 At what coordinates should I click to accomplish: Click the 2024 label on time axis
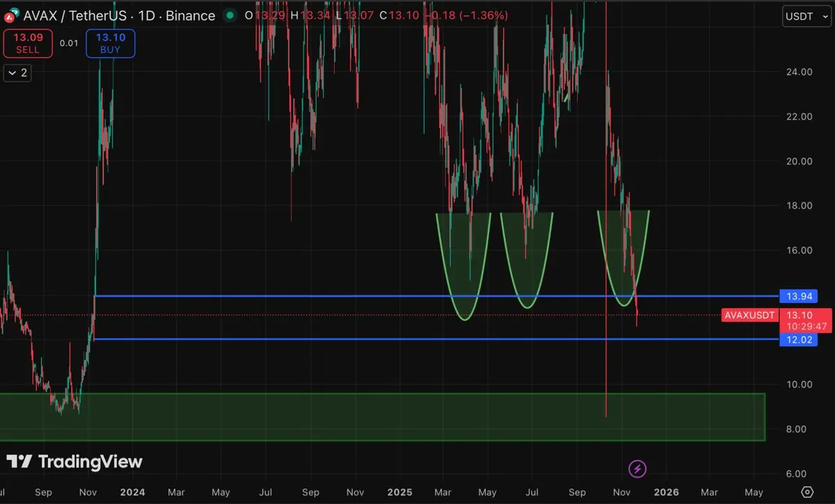click(x=132, y=492)
